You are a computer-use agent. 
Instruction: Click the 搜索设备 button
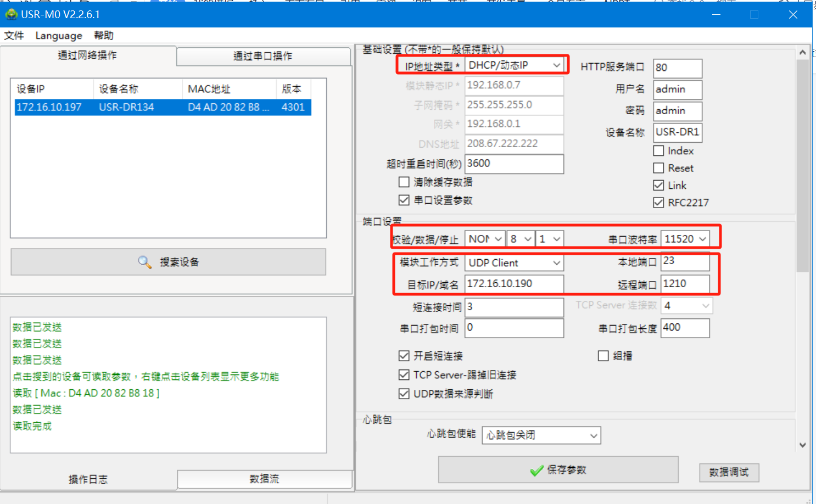click(x=168, y=262)
